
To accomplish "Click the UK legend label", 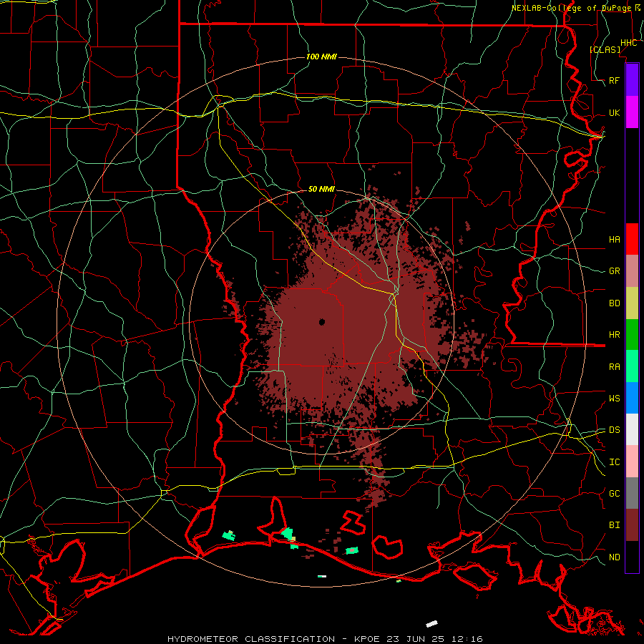I will [x=614, y=112].
